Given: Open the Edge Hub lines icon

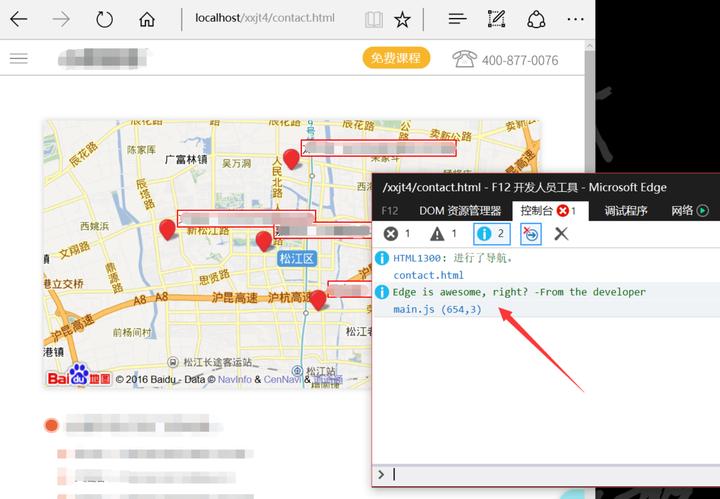Looking at the screenshot, I should coord(457,19).
